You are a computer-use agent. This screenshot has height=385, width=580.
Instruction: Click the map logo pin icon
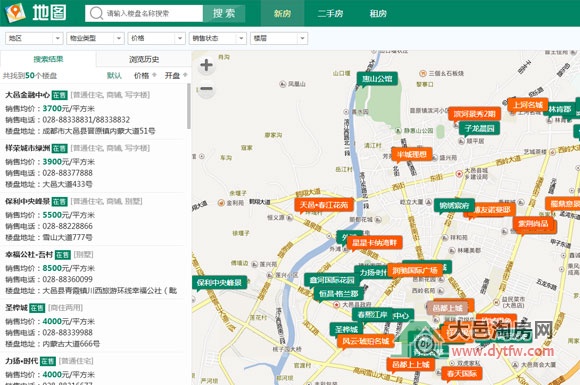coord(15,13)
